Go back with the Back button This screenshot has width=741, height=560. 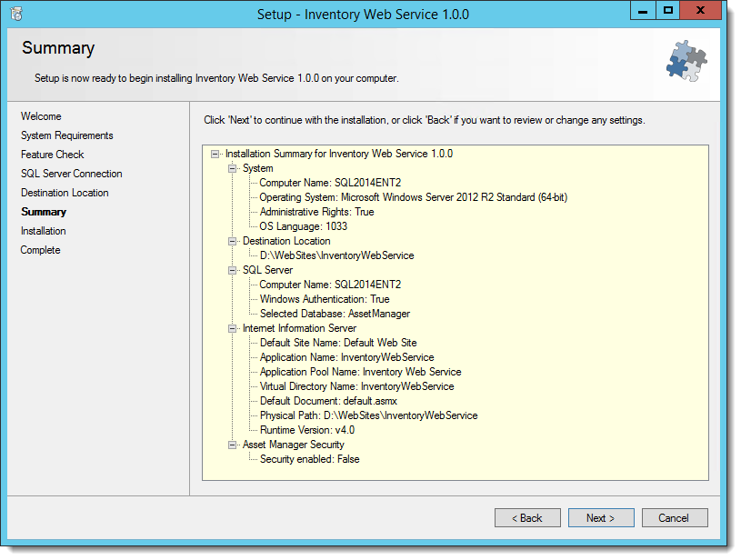pyautogui.click(x=527, y=518)
